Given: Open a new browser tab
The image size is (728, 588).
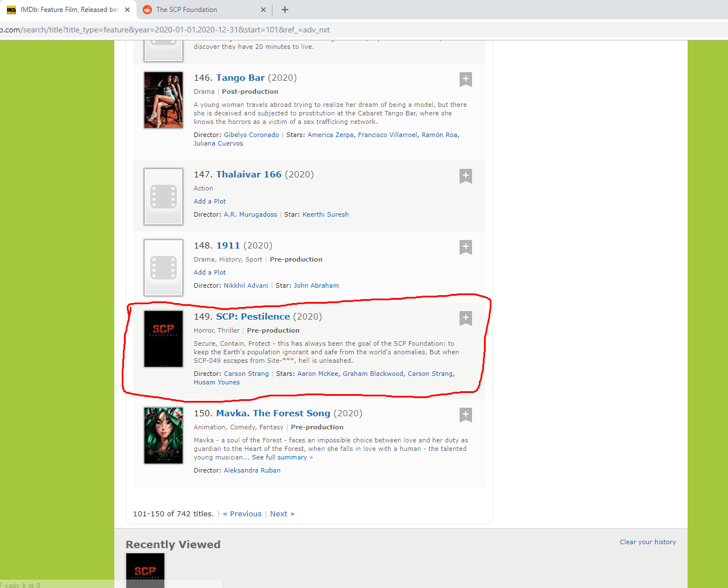Looking at the screenshot, I should (x=285, y=10).
